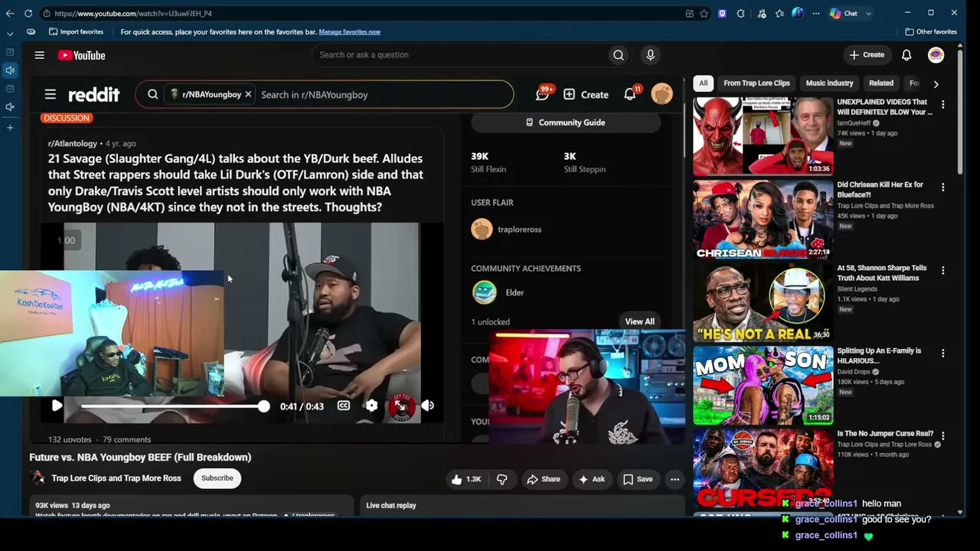The width and height of the screenshot is (980, 551).
Task: Play the embedded Reddit video
Action: (57, 406)
